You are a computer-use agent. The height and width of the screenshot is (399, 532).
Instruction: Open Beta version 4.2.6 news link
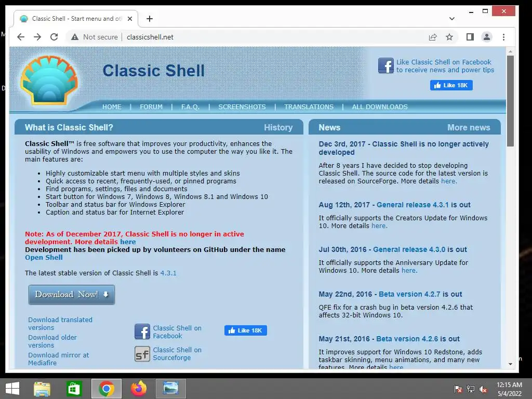[407, 339]
